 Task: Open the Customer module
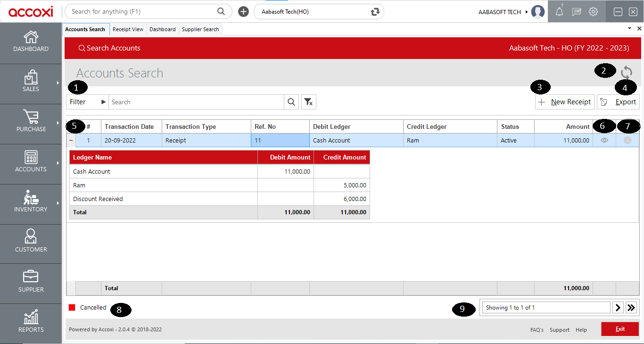coord(31,242)
